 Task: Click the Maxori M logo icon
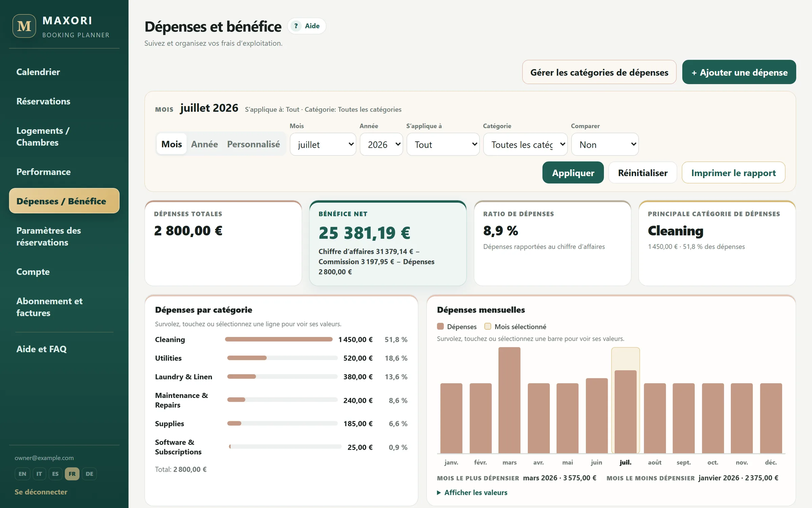pyautogui.click(x=24, y=26)
